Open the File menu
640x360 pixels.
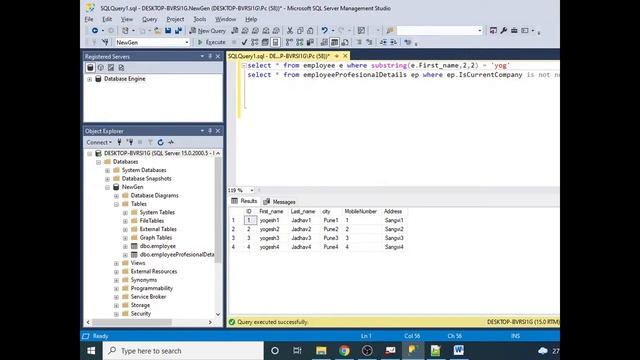pyautogui.click(x=89, y=19)
